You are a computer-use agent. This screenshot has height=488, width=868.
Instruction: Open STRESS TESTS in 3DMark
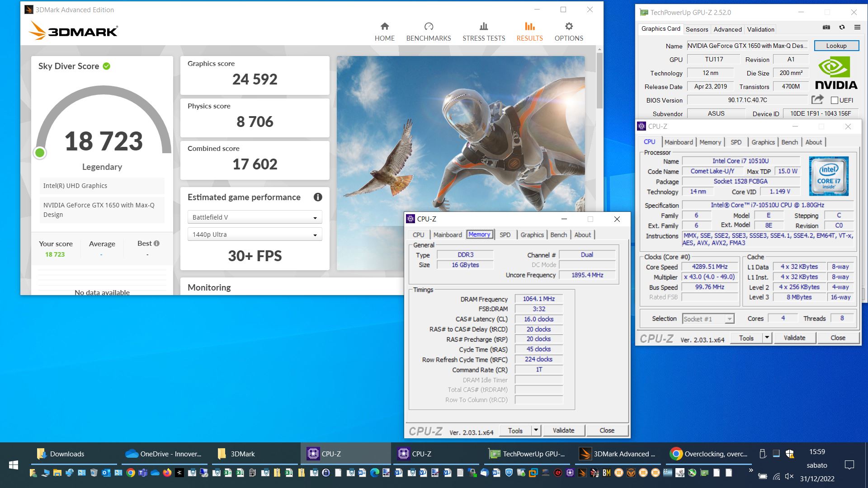tap(484, 32)
